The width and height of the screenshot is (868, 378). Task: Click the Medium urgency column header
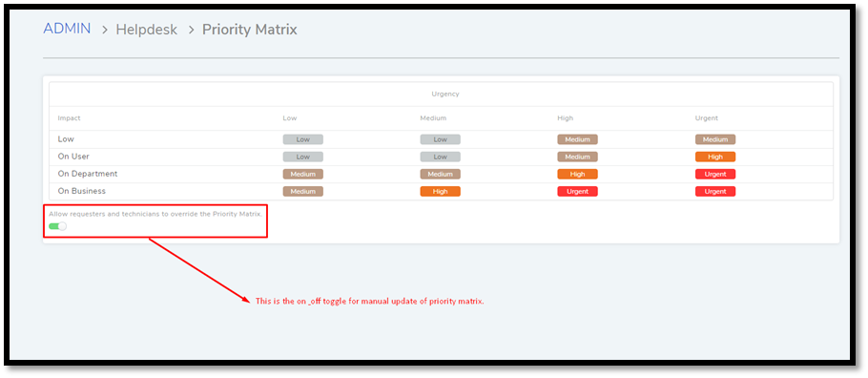[x=433, y=118]
